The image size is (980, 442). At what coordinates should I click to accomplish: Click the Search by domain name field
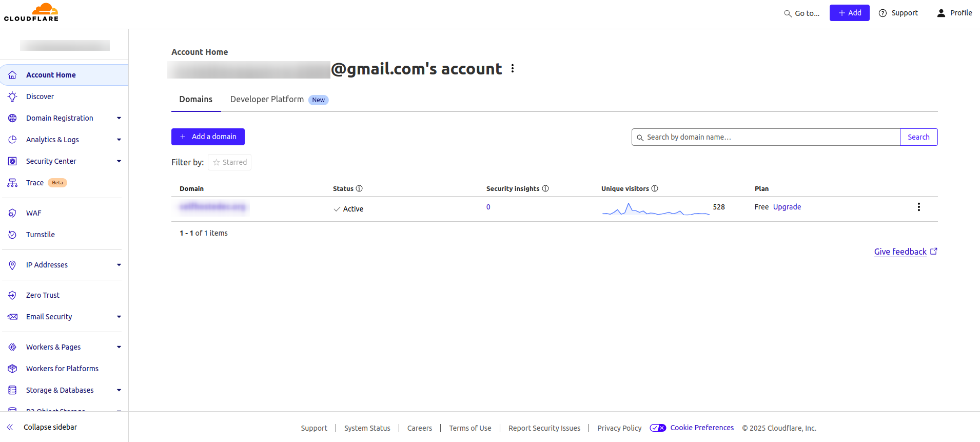click(x=766, y=137)
